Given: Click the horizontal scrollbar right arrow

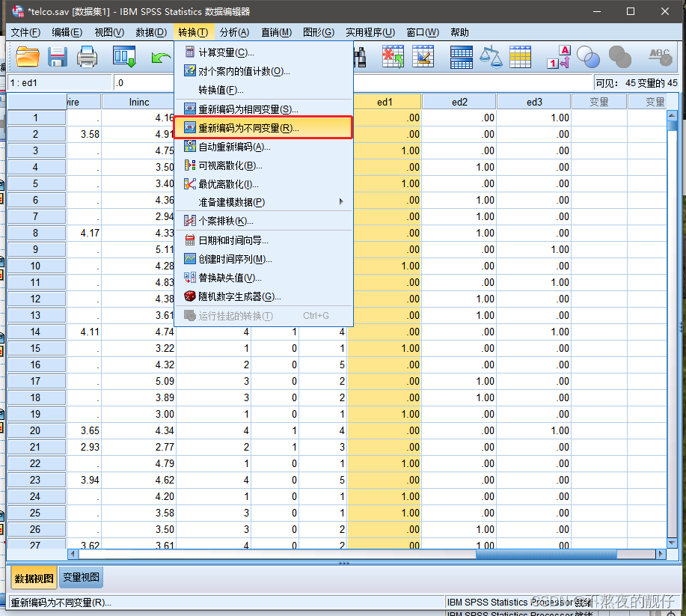Looking at the screenshot, I should 661,555.
